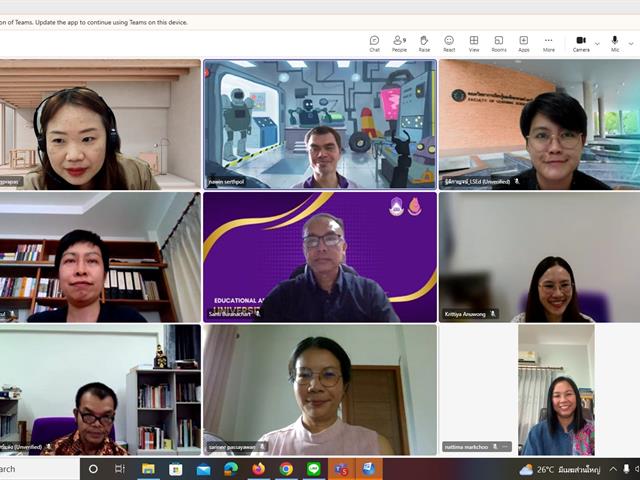This screenshot has width=640, height=480.
Task: Toggle the Mic mute state
Action: point(615,43)
